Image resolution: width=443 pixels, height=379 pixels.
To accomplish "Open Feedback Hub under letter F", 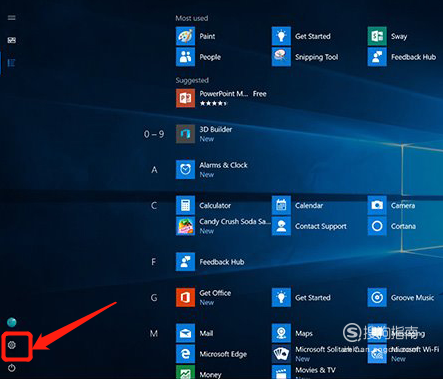I will (210, 262).
